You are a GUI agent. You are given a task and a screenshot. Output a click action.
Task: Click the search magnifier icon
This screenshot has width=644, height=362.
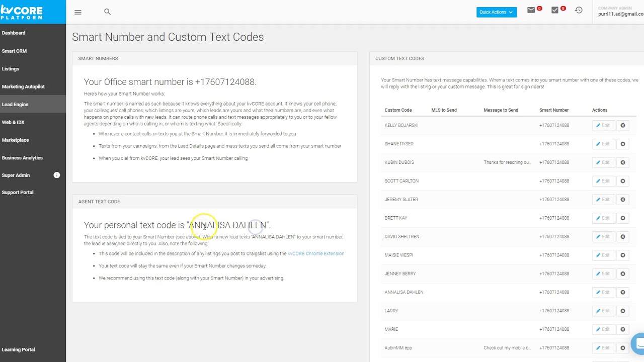click(x=107, y=12)
